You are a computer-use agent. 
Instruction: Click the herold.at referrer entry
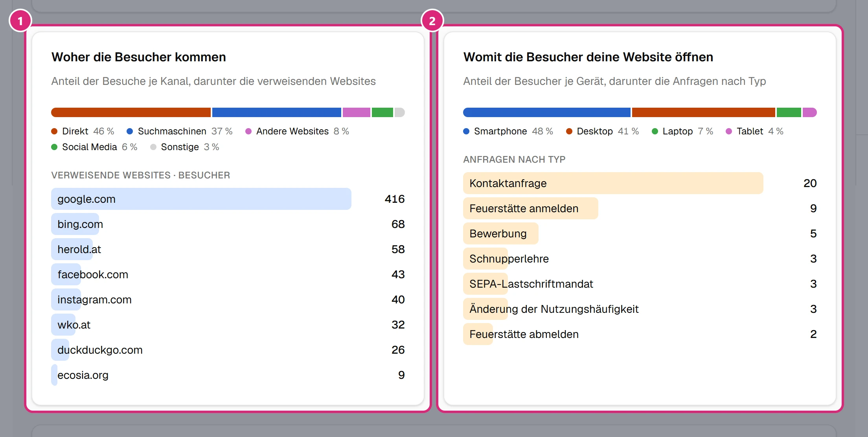coord(228,249)
